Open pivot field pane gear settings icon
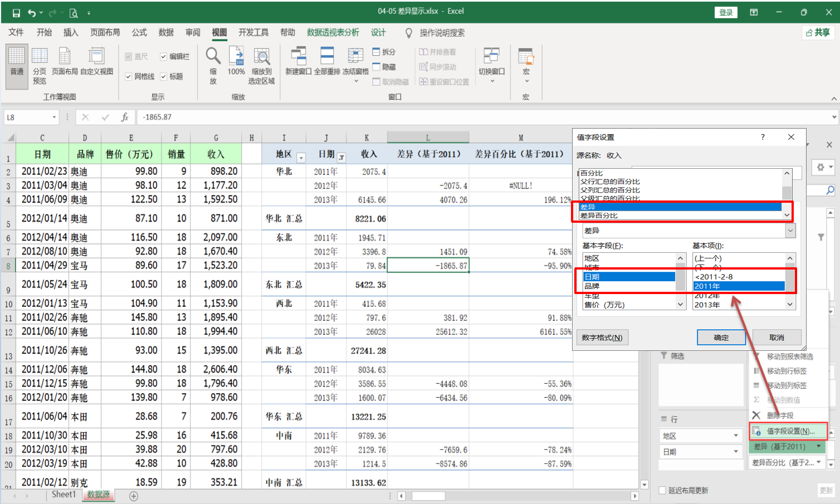Screen dimensions: 840x504 824,167
